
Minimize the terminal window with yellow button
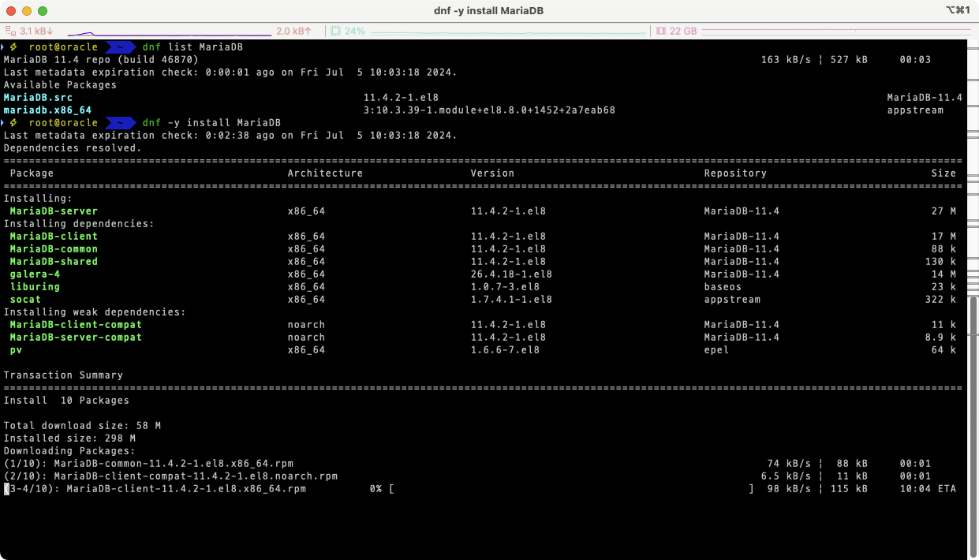(x=27, y=11)
